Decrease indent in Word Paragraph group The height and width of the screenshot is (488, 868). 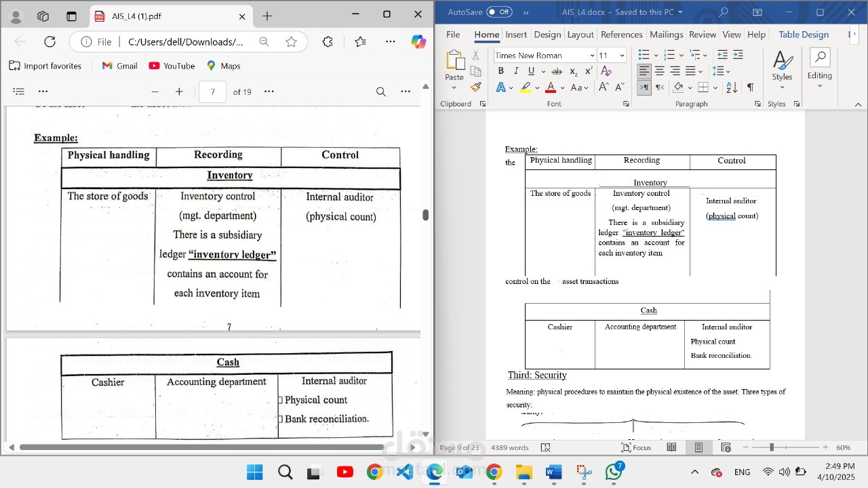tap(722, 55)
